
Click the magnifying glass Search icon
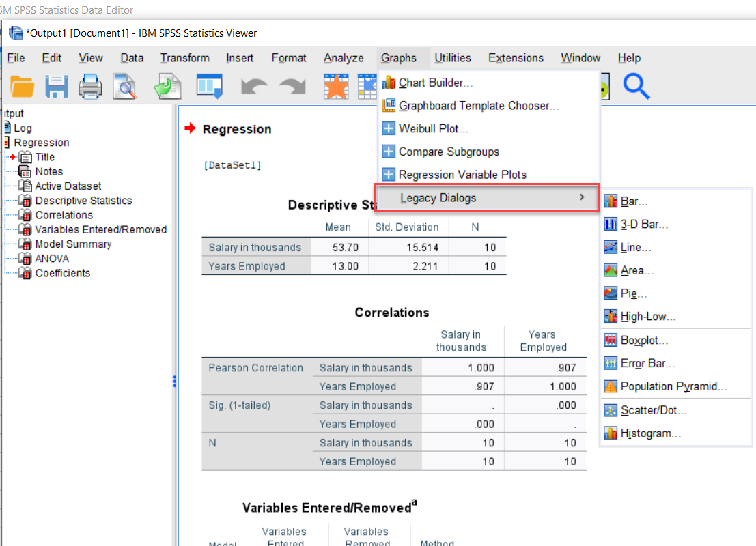[636, 87]
